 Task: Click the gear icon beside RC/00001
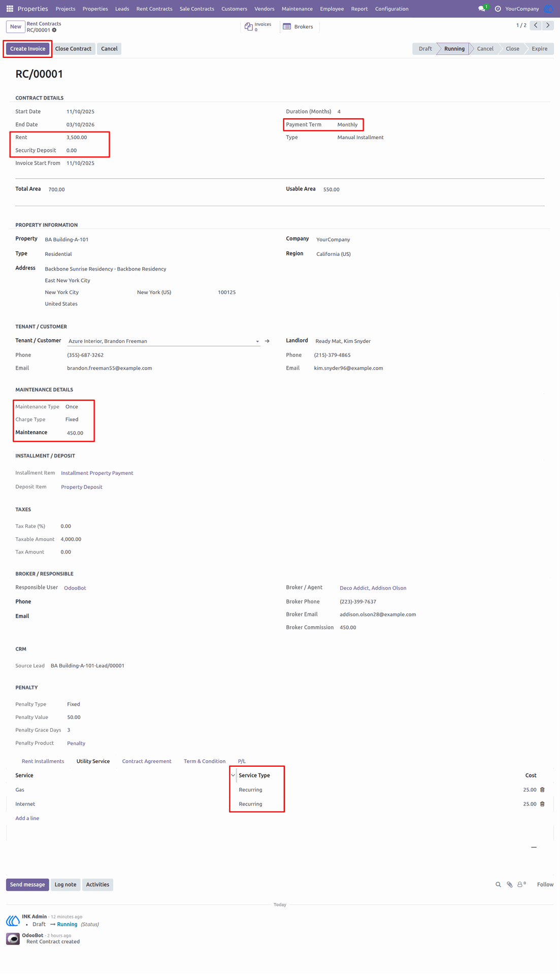coord(54,30)
